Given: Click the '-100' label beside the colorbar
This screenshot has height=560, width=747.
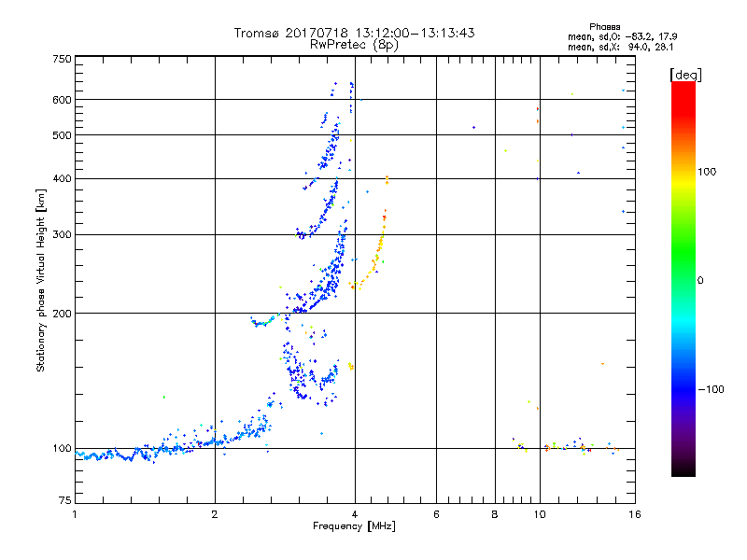Looking at the screenshot, I should (711, 389).
